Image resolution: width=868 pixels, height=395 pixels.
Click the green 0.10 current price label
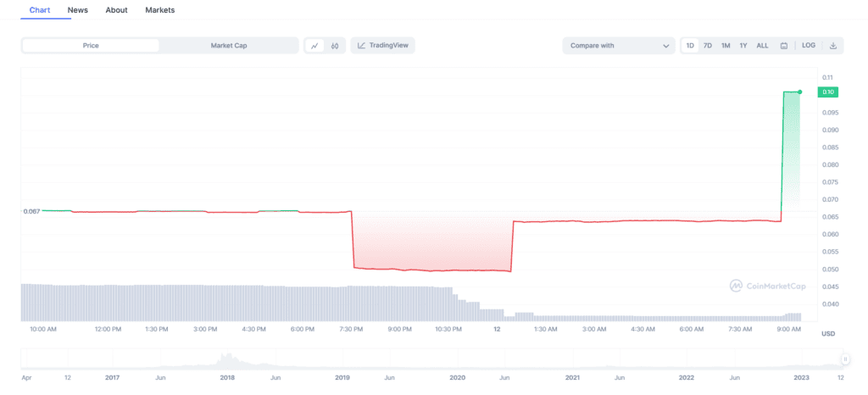coord(827,92)
